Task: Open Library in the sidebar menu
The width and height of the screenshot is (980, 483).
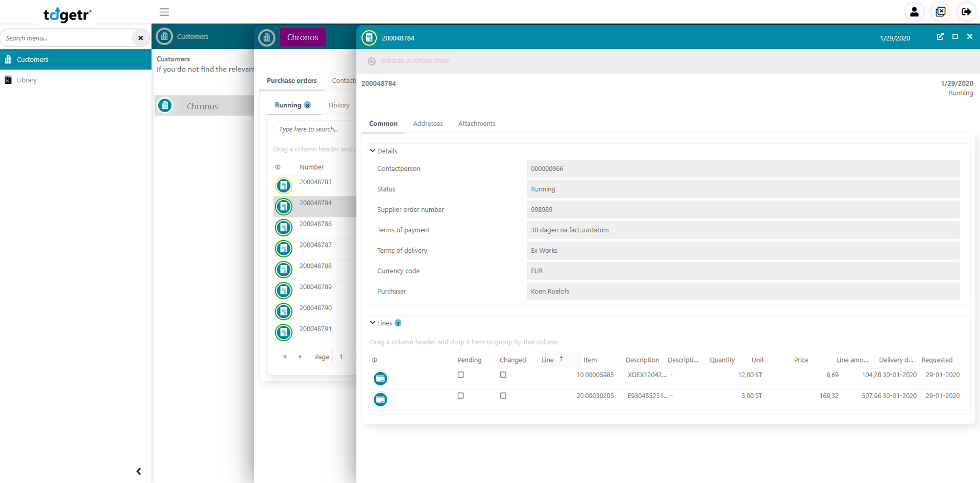Action: coord(75,80)
